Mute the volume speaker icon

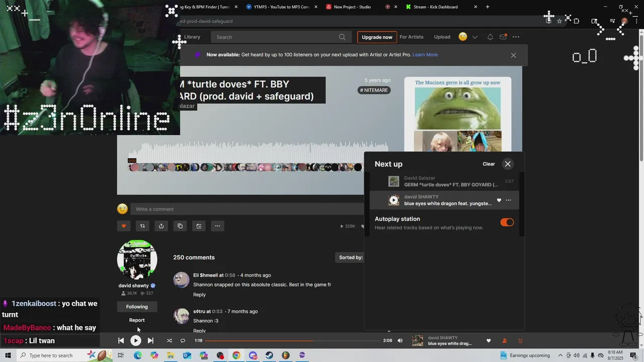pos(400,340)
